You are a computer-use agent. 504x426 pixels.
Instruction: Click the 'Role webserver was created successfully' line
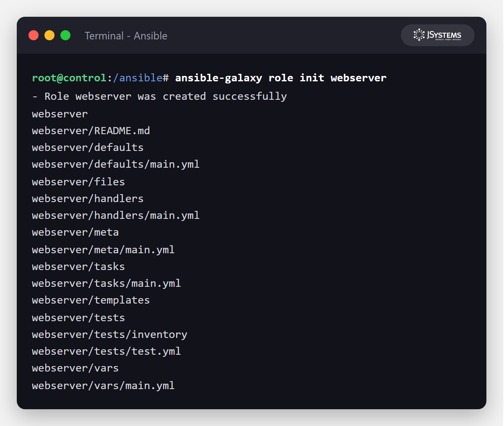(x=159, y=96)
